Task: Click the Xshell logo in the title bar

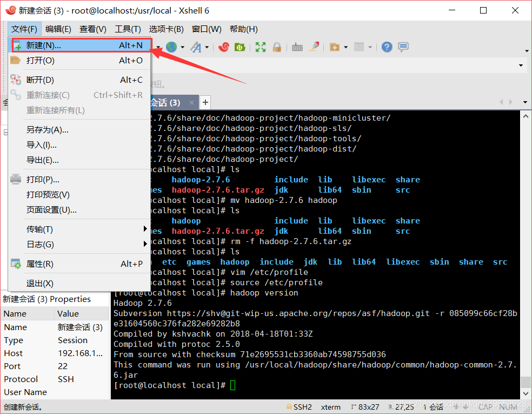Action: pos(10,10)
